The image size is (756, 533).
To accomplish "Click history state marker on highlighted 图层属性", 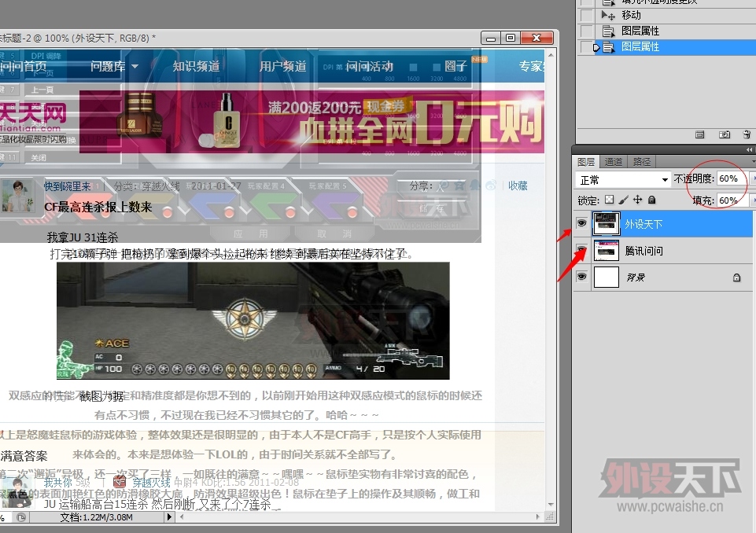I will click(596, 47).
